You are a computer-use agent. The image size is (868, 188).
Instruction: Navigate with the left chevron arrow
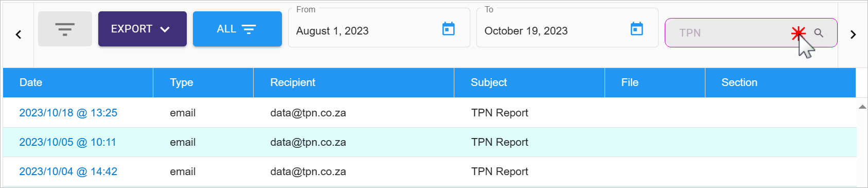pos(19,35)
